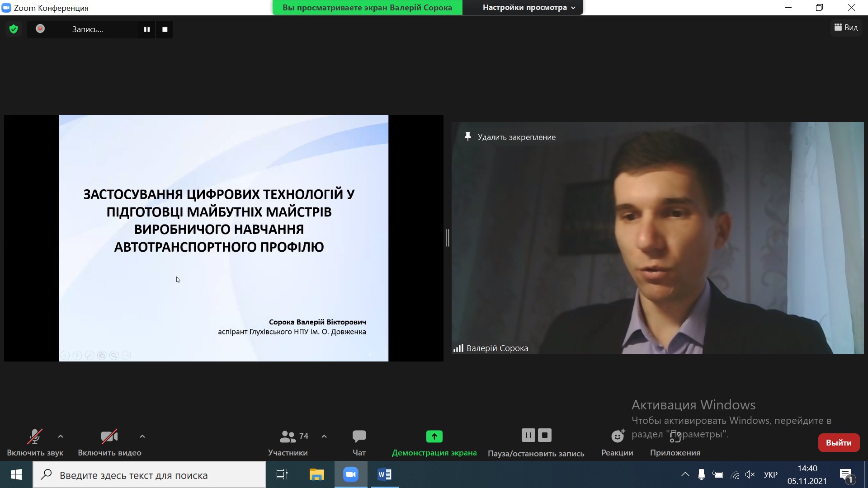868x488 pixels.
Task: Open the Настройки просмотра dropdown
Action: tap(528, 7)
